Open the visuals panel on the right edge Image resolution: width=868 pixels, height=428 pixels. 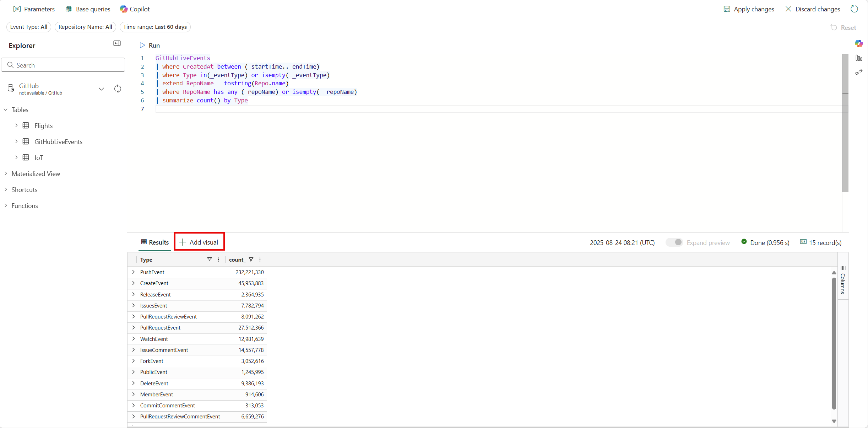click(x=859, y=58)
